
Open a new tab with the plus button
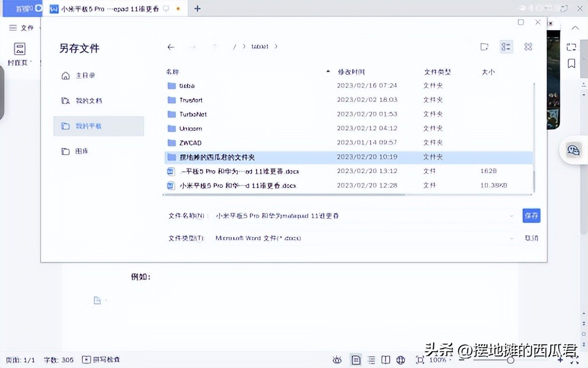[x=197, y=9]
